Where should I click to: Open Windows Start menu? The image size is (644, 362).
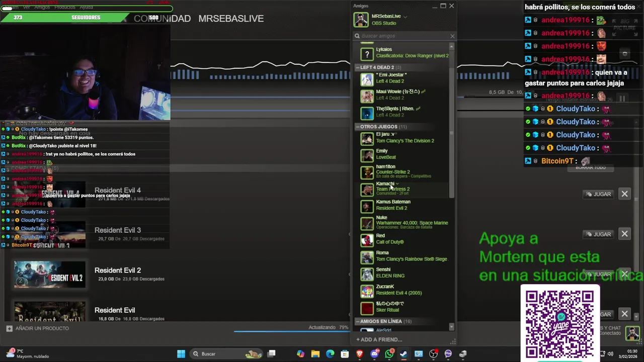181,354
